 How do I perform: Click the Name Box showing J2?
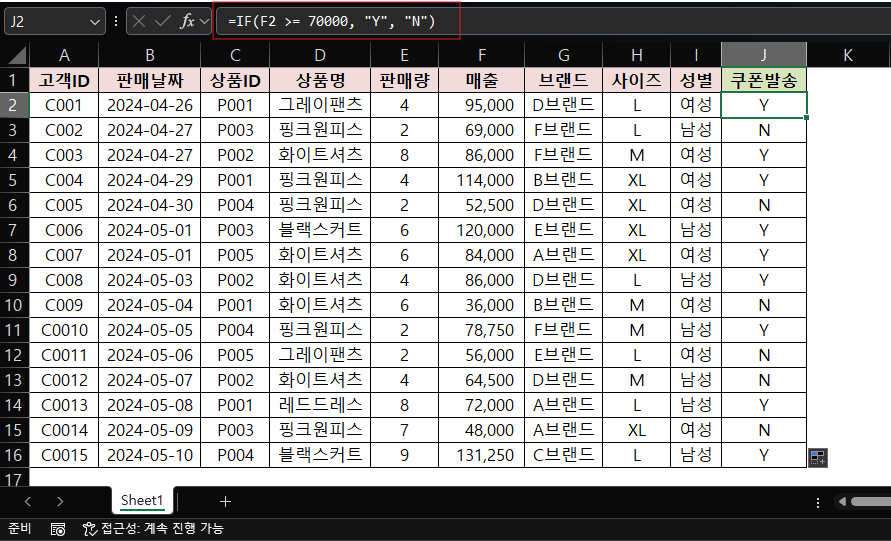(55, 22)
